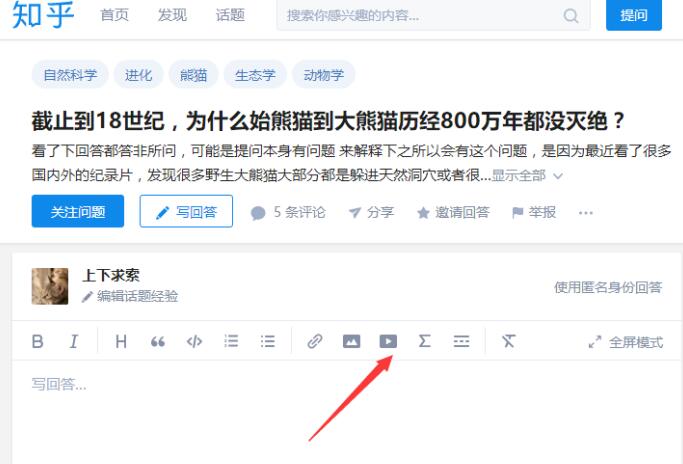Open the 熊猫 topic tag
The image size is (683, 464).
pyautogui.click(x=193, y=75)
